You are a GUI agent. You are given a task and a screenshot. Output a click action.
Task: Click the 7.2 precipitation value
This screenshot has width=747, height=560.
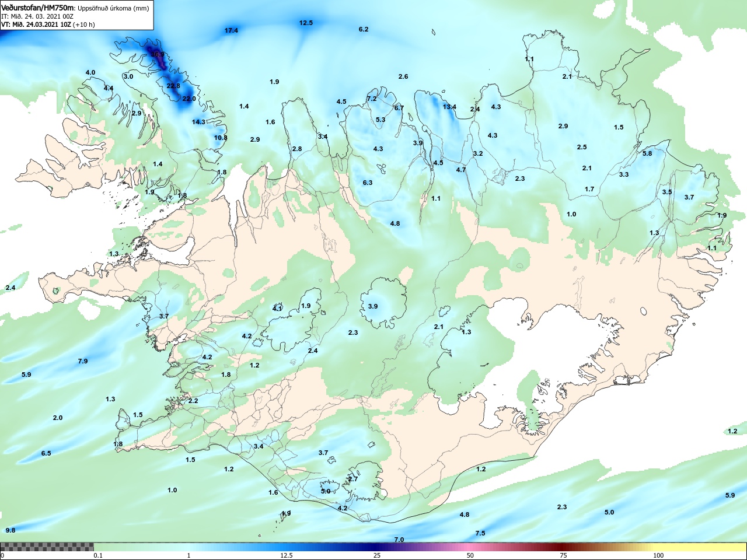tap(372, 99)
